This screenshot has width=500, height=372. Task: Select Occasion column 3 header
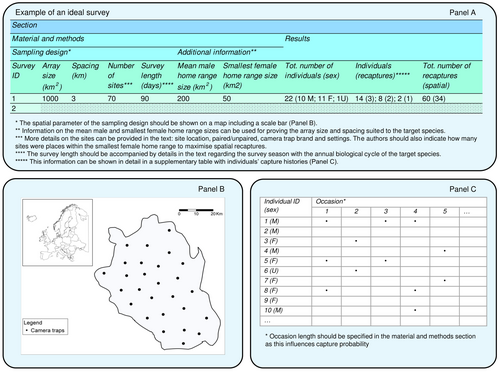[x=386, y=211]
